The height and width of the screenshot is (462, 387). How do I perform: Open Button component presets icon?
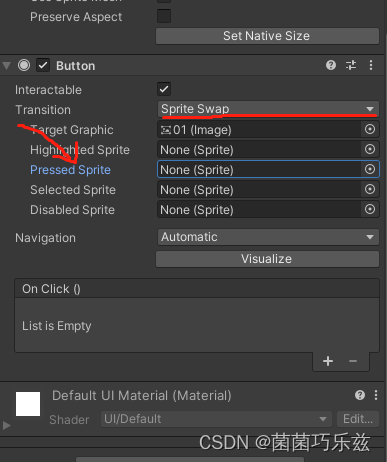pos(351,65)
